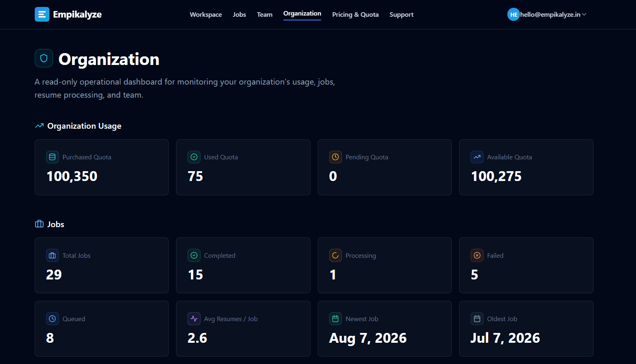Click the Empikalyze brand name
The image size is (636, 364).
click(77, 14)
